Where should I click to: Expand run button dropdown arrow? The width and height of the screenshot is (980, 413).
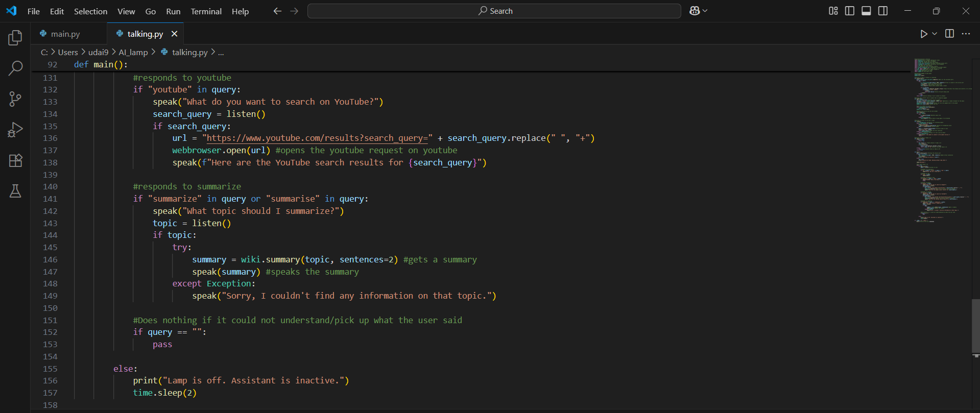[935, 34]
